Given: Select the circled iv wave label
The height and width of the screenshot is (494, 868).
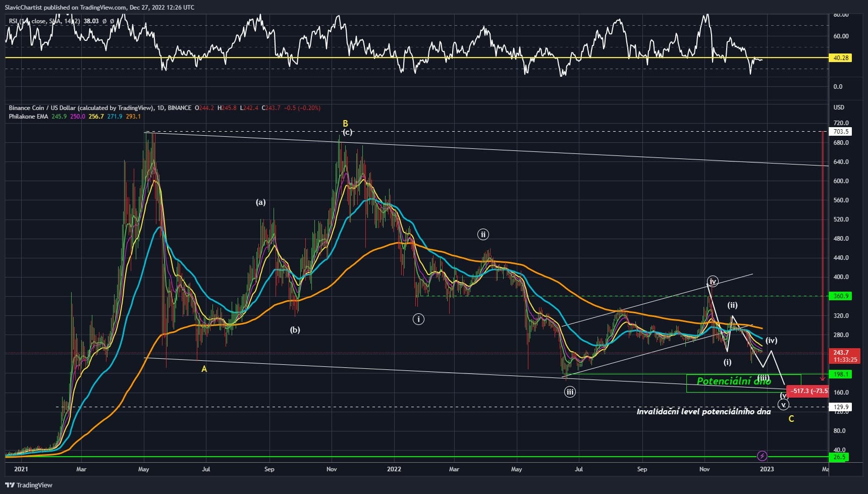Looking at the screenshot, I should point(713,281).
